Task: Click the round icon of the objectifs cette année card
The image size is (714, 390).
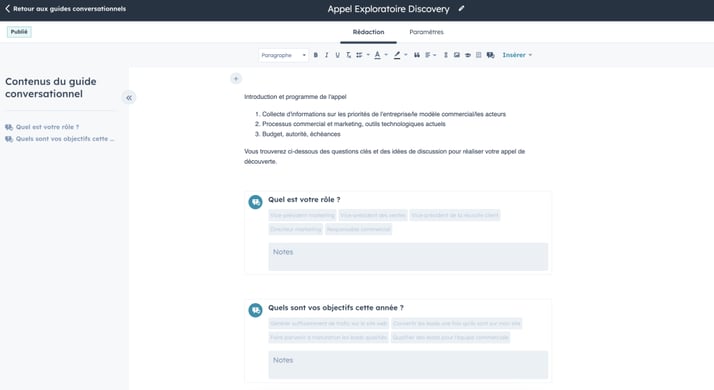Action: click(255, 310)
